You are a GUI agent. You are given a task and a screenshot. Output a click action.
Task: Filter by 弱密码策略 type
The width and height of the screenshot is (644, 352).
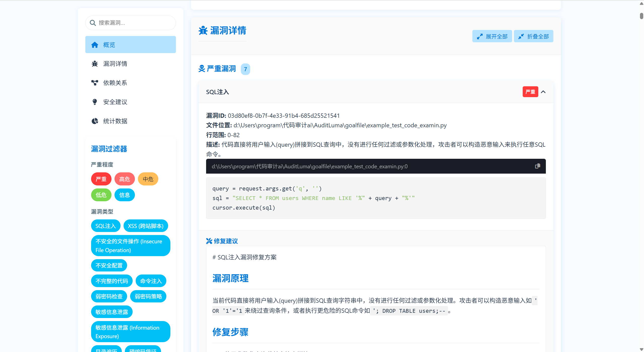pyautogui.click(x=148, y=296)
